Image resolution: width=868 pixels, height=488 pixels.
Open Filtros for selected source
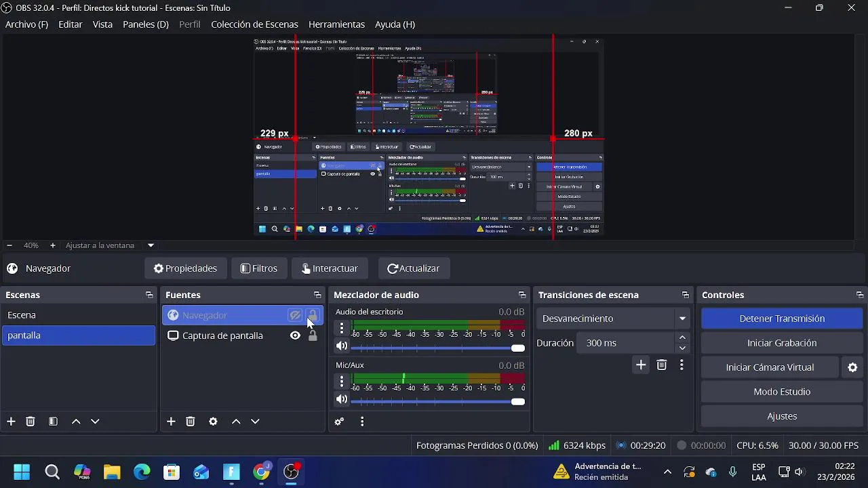259,268
